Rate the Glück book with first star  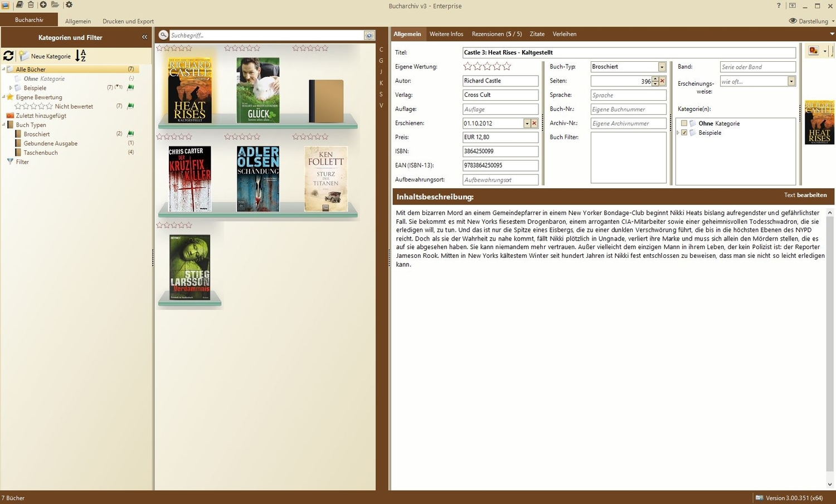228,48
